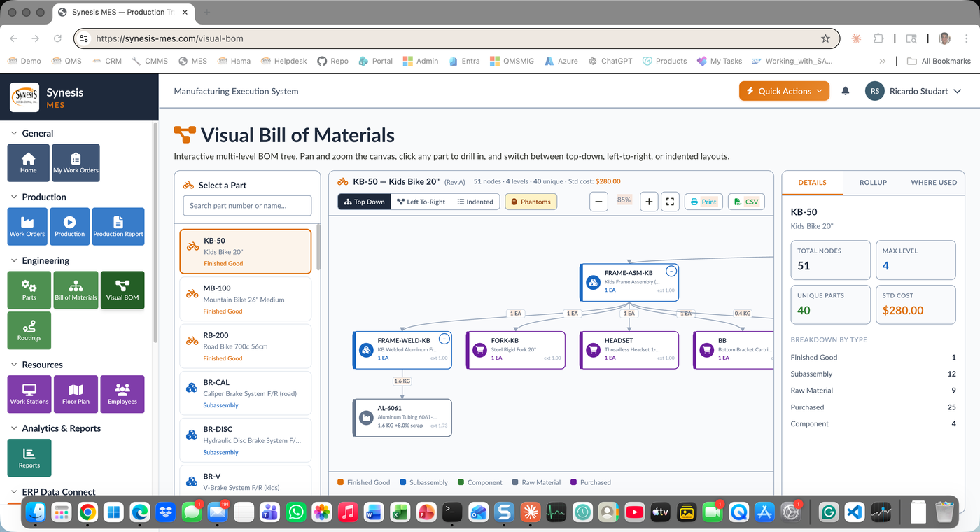Viewport: 980px width, 532px height.
Task: Collapse the General sidebar section
Action: tap(31, 133)
